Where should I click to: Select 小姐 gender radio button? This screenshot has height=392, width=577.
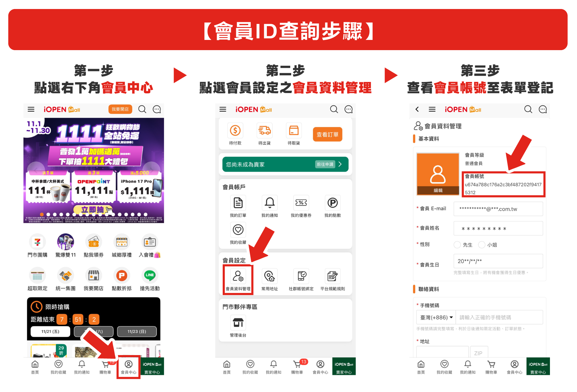[x=482, y=245]
